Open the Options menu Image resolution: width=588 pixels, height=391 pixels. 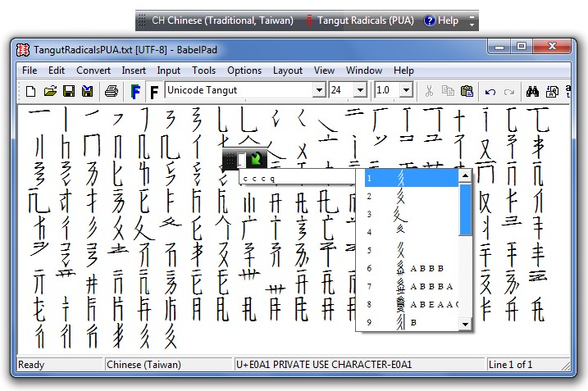[x=244, y=70]
